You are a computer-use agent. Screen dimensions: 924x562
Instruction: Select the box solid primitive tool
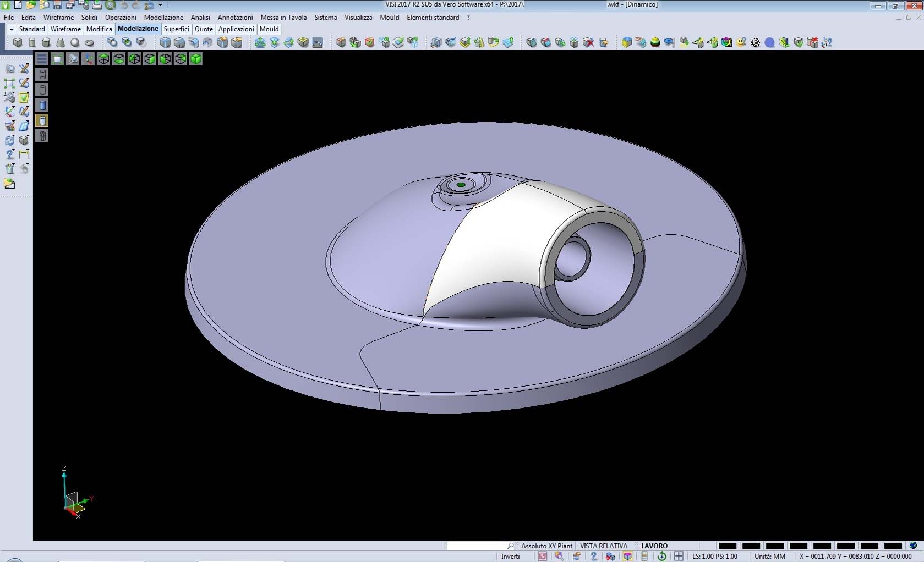18,42
